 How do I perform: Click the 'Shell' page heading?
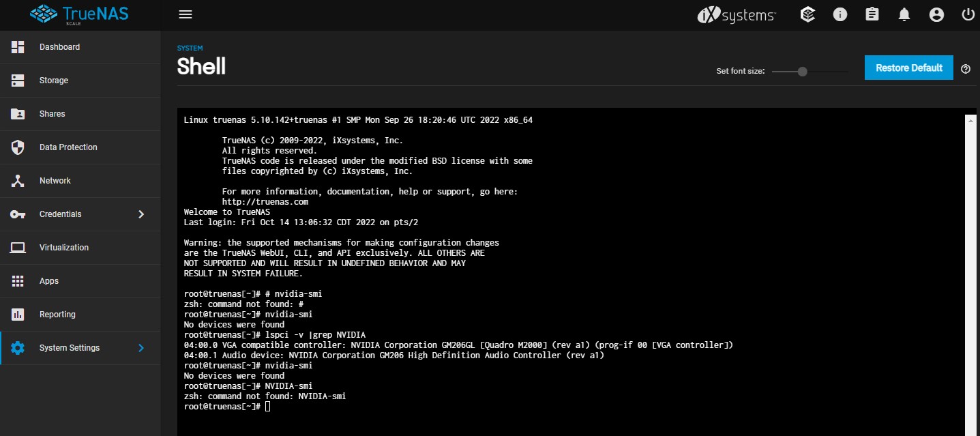tap(201, 67)
